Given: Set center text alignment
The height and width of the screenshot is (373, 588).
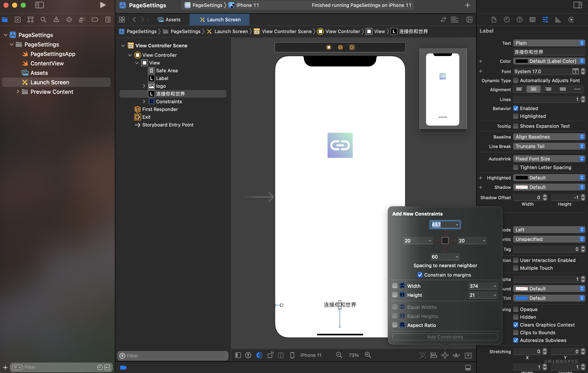Looking at the screenshot, I should 533,89.
